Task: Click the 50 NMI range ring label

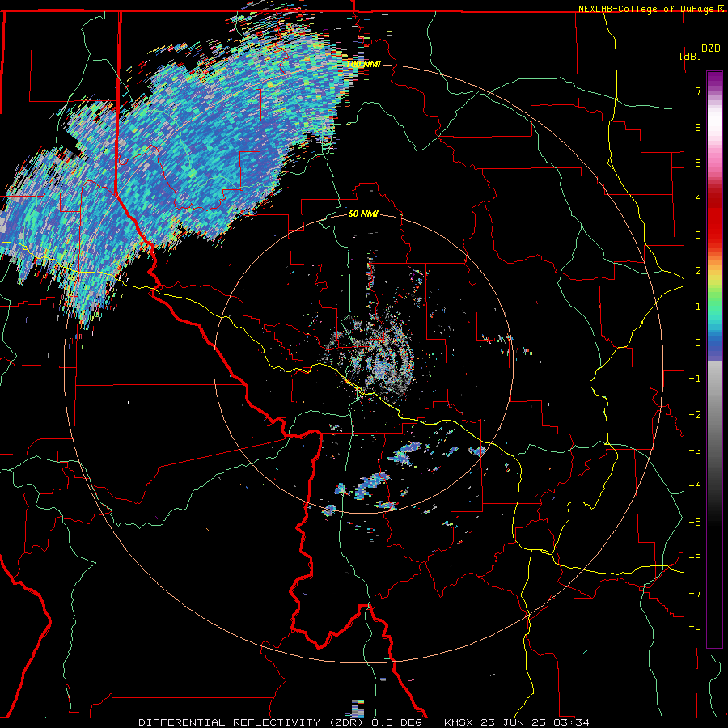Action: [363, 214]
